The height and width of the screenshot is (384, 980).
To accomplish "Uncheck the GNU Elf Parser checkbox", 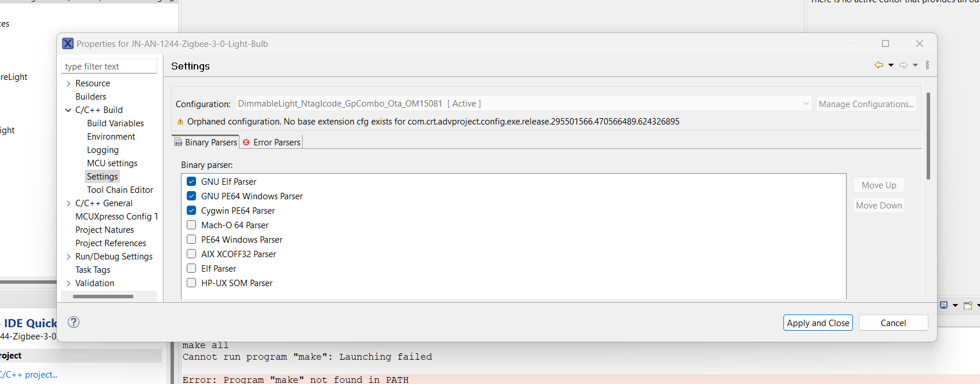I will (x=191, y=181).
